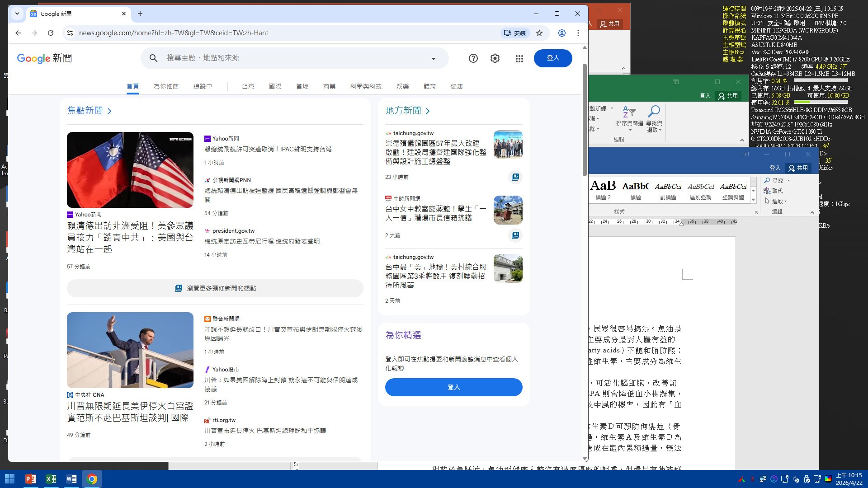Click 瀏覽更多頭條新聞和觀點 button

[215, 288]
